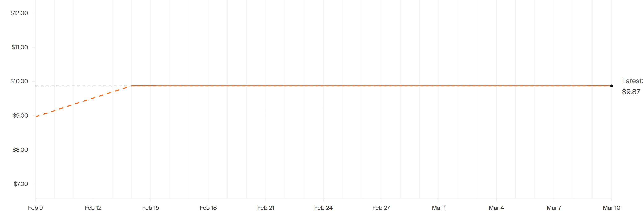
Task: Click the $11.00 y-axis label
Action: 20,47
